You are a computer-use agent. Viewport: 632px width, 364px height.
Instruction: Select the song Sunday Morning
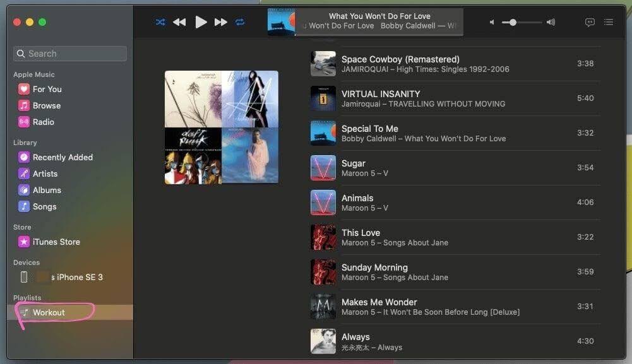click(x=455, y=271)
